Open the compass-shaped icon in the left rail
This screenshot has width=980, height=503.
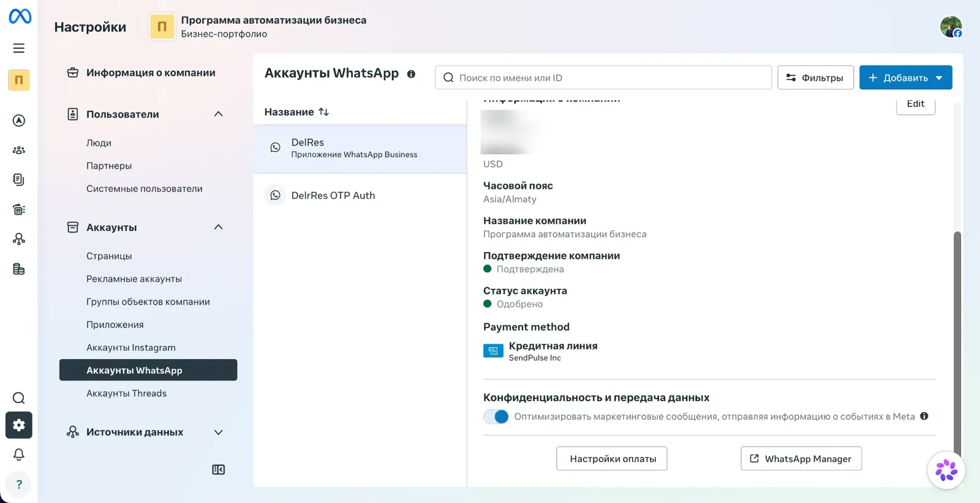click(19, 121)
